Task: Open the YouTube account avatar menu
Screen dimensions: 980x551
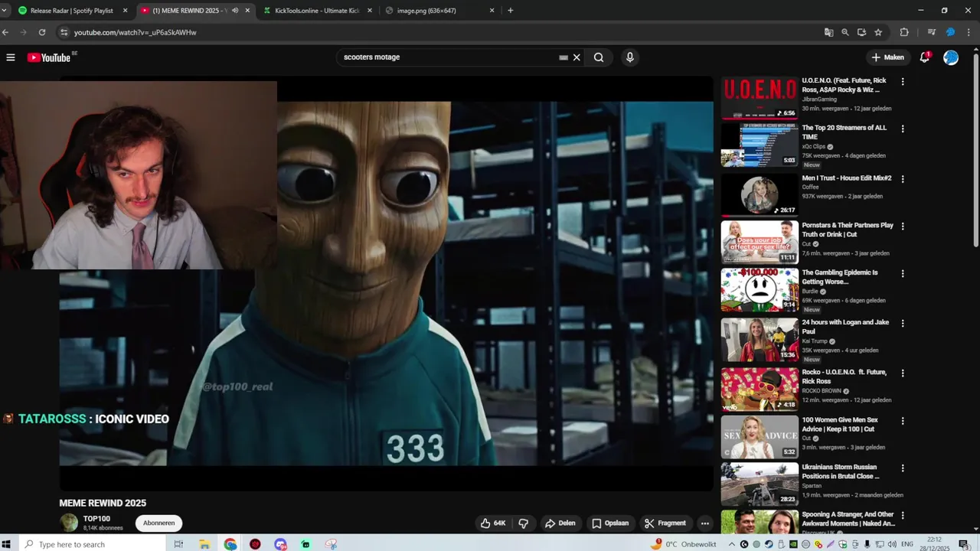Action: coord(951,57)
